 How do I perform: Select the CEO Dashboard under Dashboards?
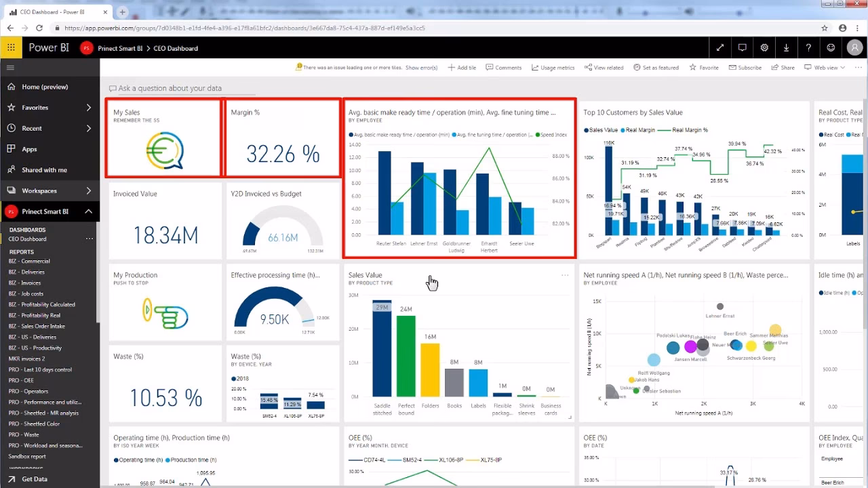point(26,239)
